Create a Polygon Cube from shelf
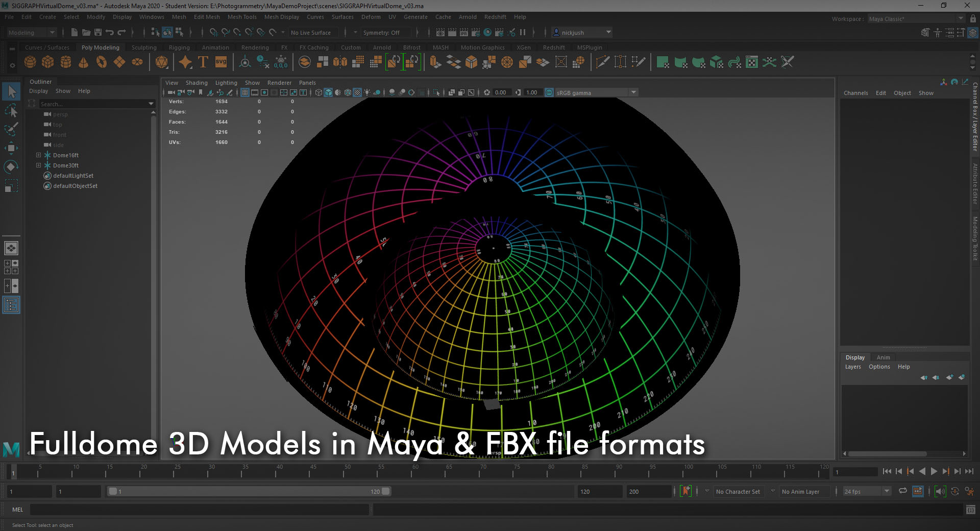 48,62
